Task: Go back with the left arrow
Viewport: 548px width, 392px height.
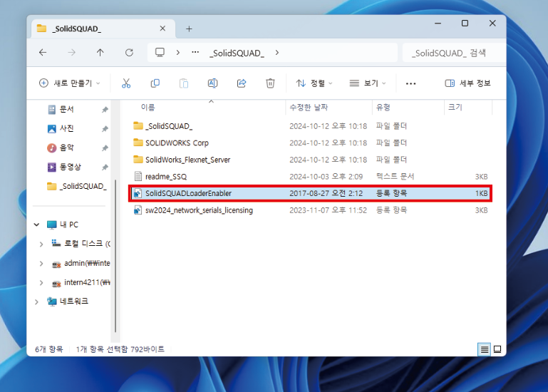Action: [x=43, y=53]
